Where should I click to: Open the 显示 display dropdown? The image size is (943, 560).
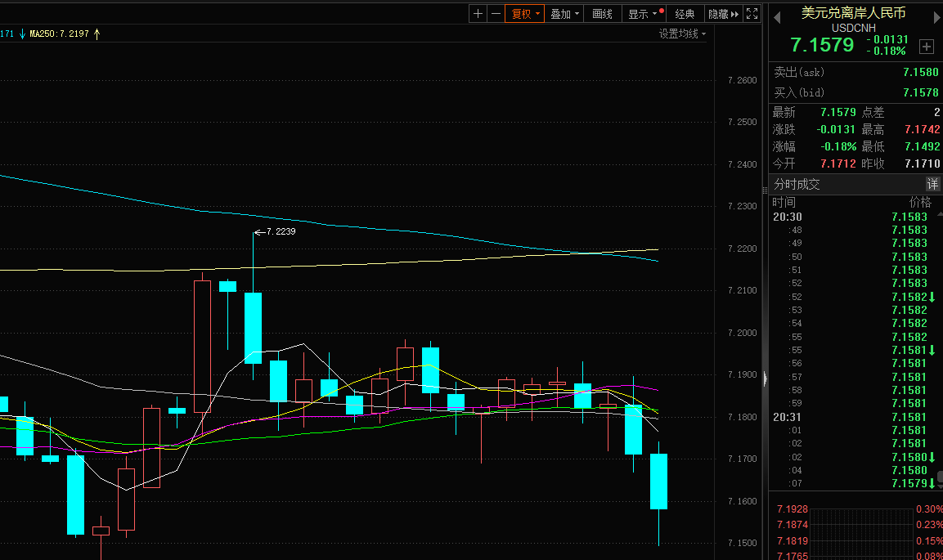642,14
